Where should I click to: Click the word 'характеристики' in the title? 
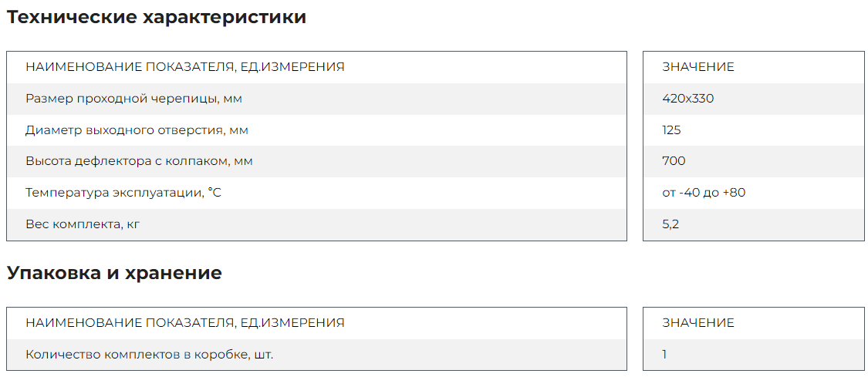(x=225, y=17)
